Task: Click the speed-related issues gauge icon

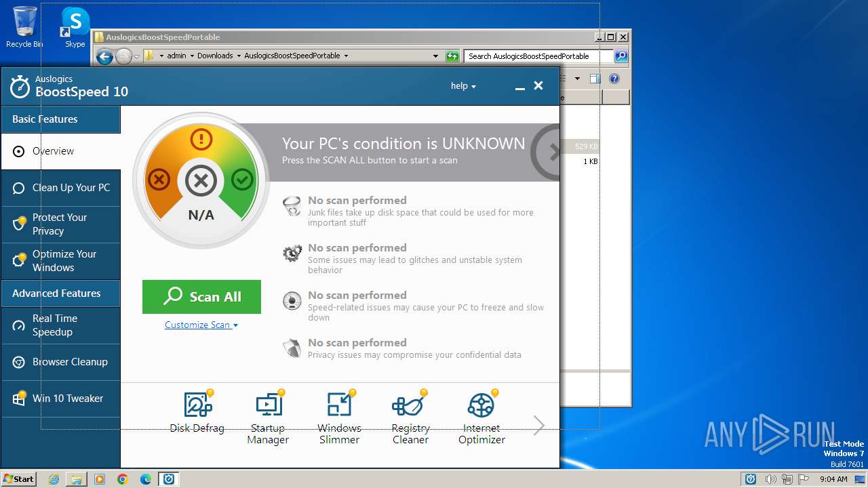Action: (x=292, y=301)
